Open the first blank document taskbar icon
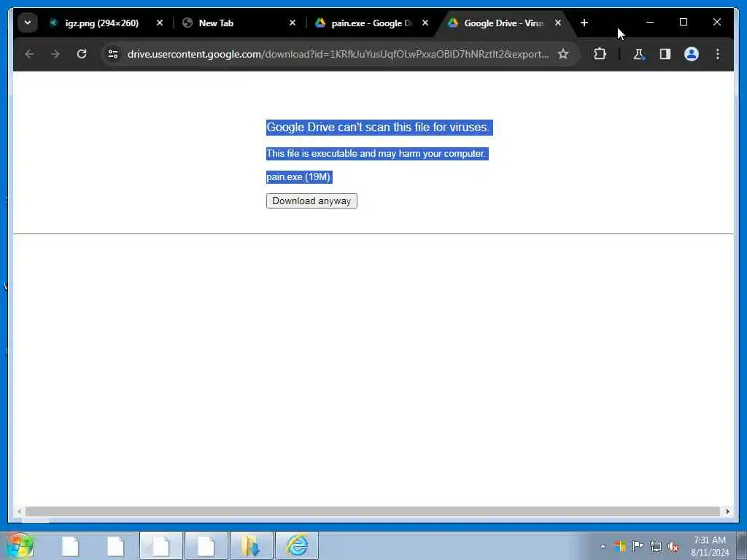 click(x=70, y=545)
